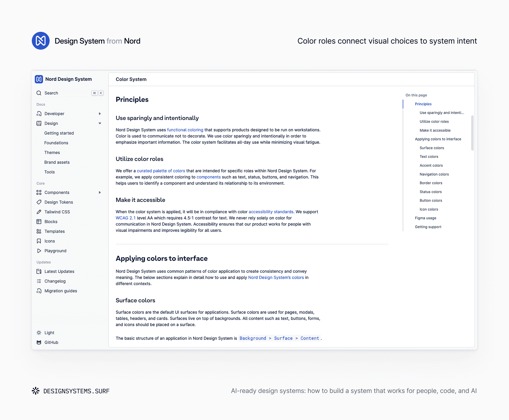Click the large Nord logo in page header
The width and height of the screenshot is (509, 420).
point(41,41)
